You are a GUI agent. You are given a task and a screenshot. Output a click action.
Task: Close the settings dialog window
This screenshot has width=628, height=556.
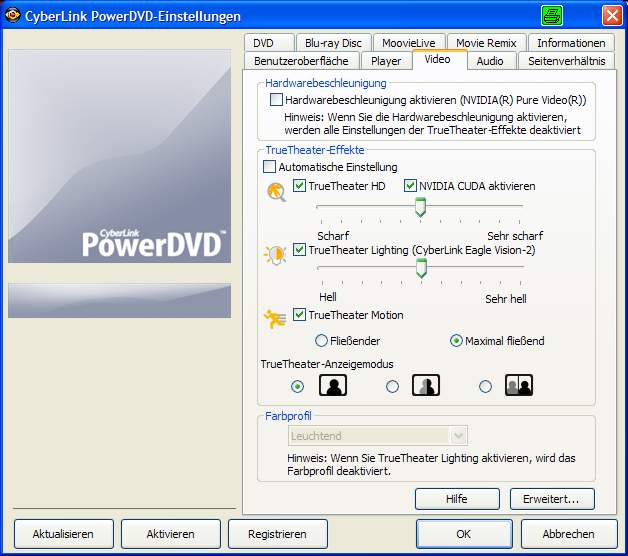pos(612,16)
